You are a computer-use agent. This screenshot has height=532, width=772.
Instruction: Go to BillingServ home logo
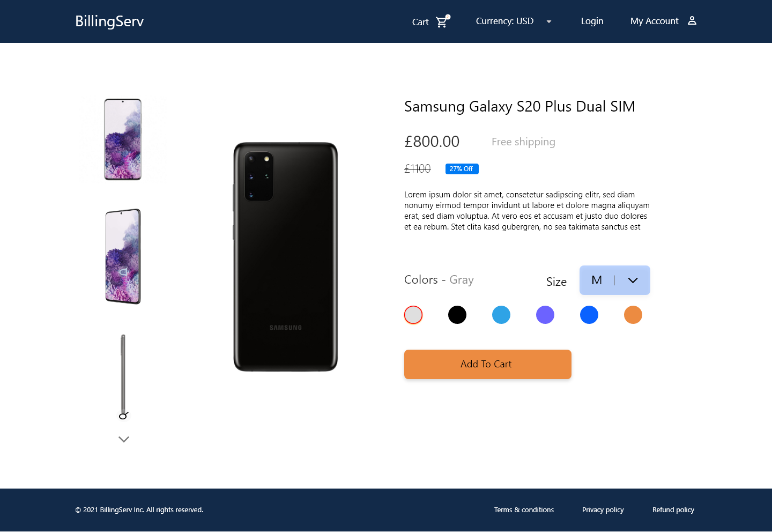tap(109, 21)
